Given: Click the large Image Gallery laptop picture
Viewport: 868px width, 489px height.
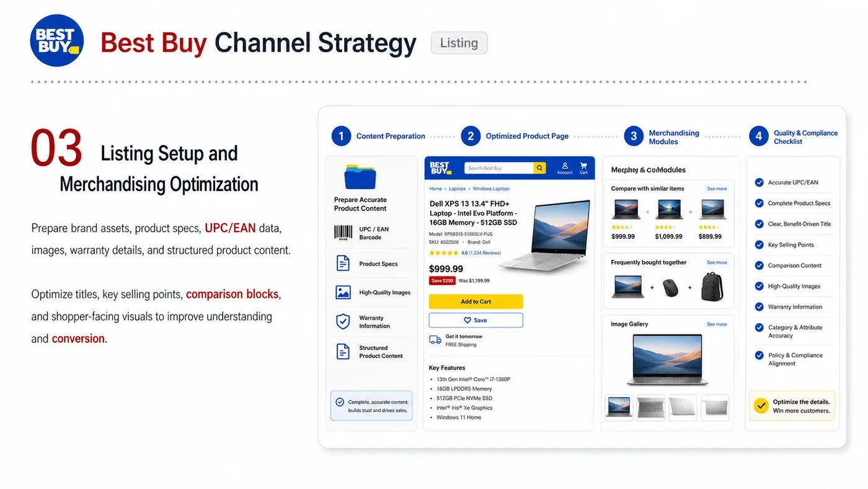Looking at the screenshot, I should click(x=667, y=361).
